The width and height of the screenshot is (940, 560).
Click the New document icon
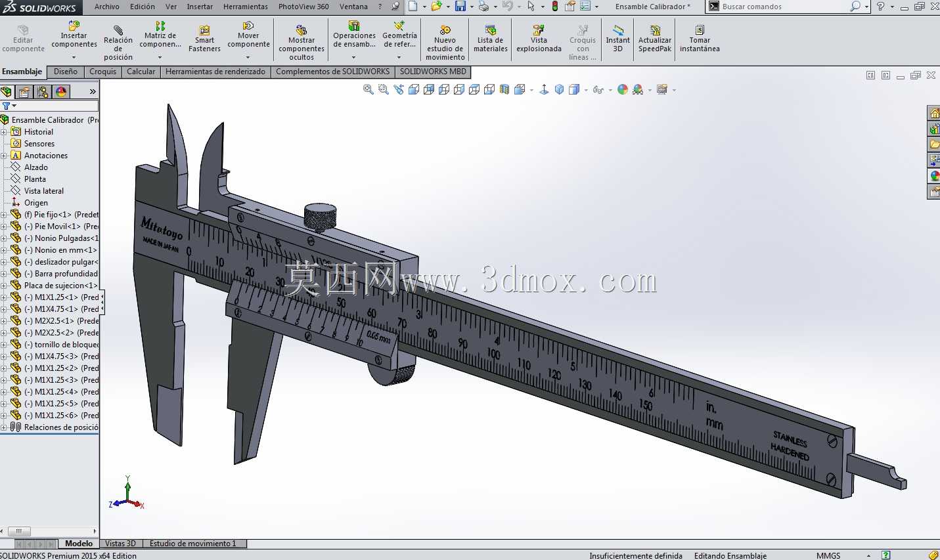click(413, 6)
